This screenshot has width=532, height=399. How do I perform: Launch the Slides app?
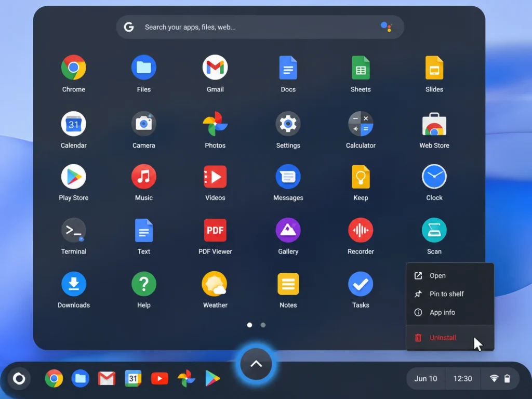tap(434, 68)
